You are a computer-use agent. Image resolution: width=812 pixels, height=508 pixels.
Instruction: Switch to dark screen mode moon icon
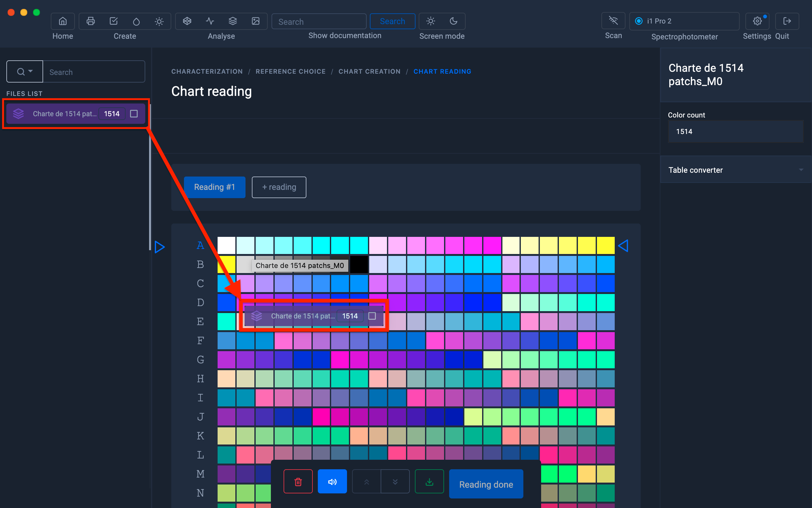(x=454, y=21)
